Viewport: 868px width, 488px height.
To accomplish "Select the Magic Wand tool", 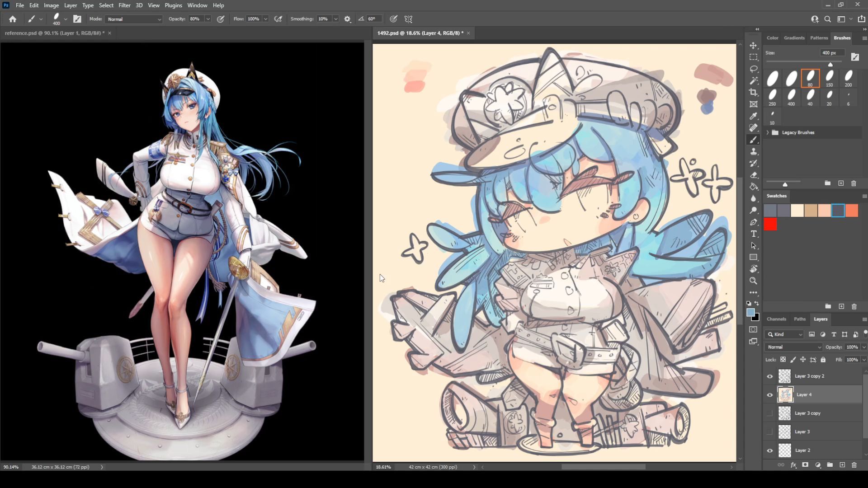I will (753, 80).
